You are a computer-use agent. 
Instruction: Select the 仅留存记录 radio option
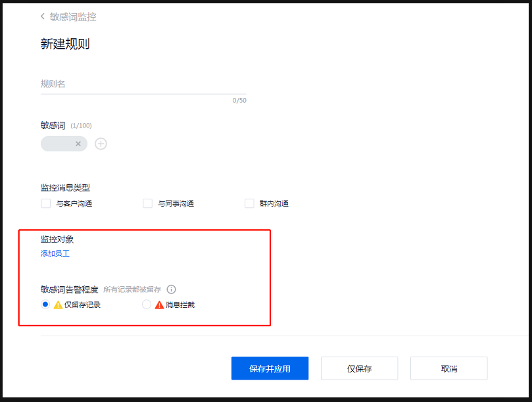(45, 304)
